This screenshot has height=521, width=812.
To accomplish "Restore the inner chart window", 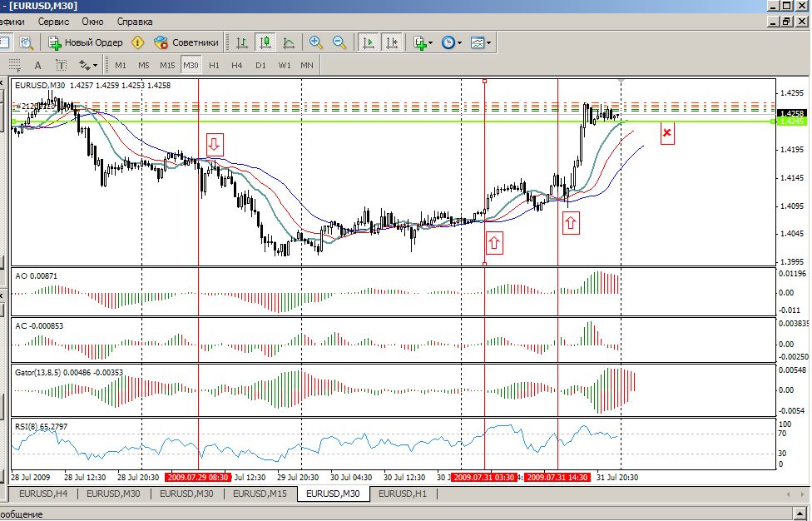I will [x=787, y=22].
